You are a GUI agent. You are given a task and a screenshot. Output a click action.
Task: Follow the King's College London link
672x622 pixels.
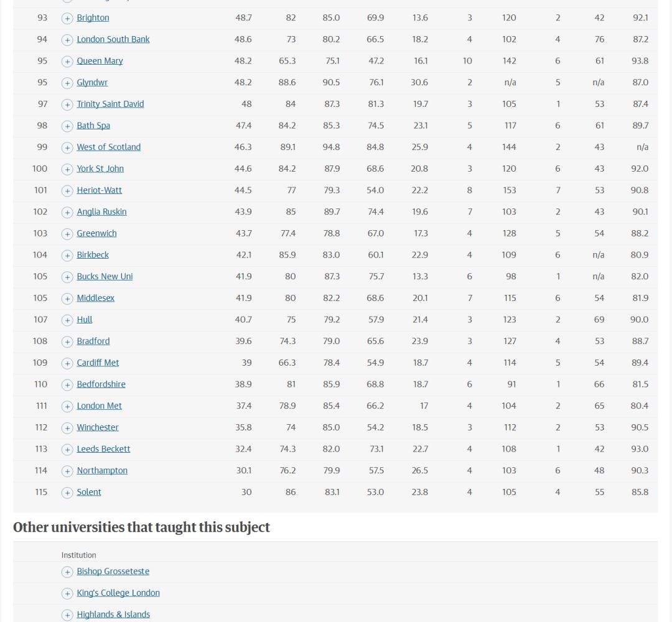pos(118,593)
